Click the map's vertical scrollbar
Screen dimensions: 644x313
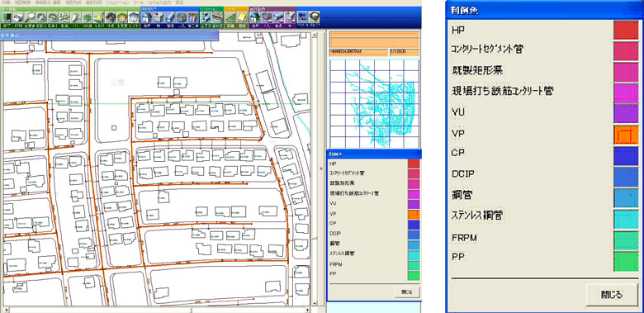(x=314, y=168)
